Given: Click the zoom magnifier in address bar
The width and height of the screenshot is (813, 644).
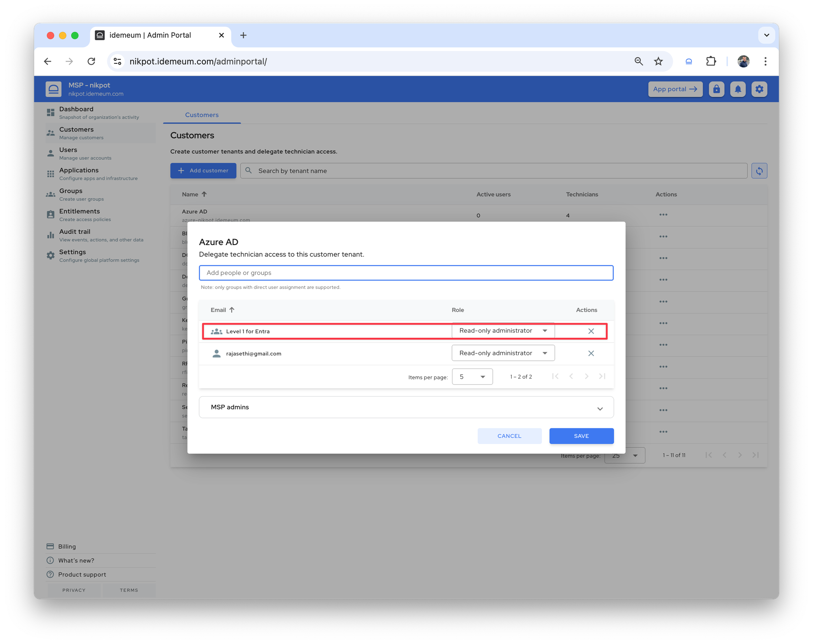Looking at the screenshot, I should (639, 61).
